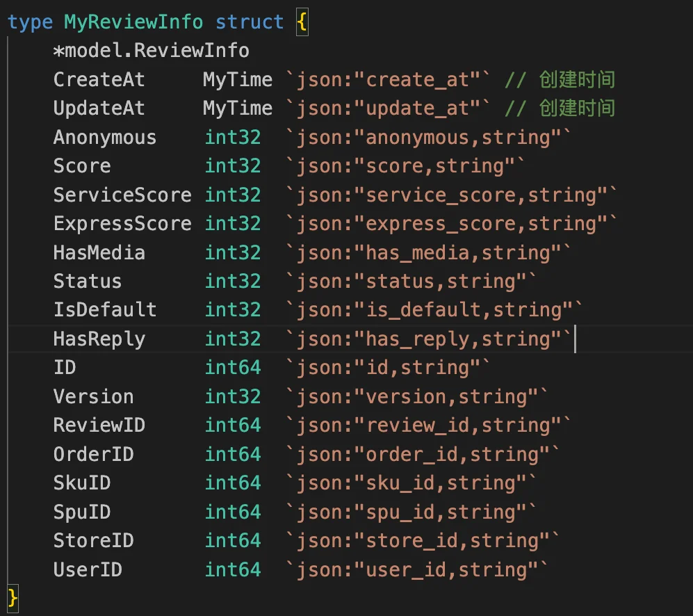
Task: Click the IsDefault field name
Action: coord(104,310)
